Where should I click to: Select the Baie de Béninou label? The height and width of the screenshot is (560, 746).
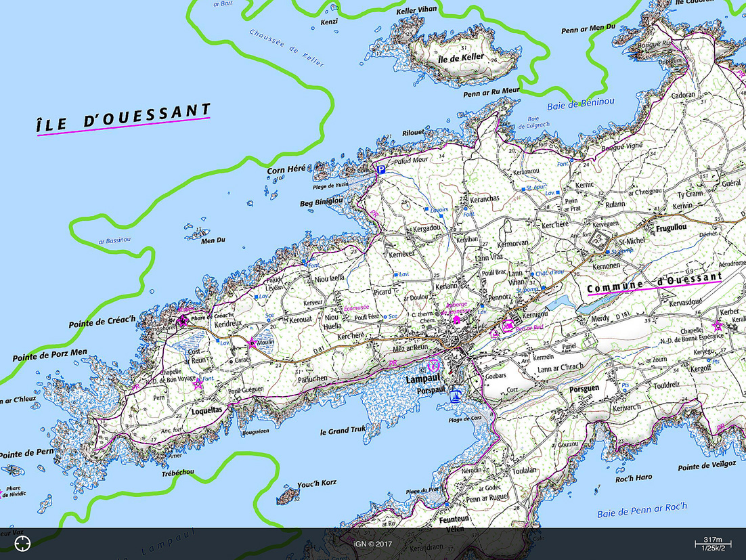click(580, 104)
